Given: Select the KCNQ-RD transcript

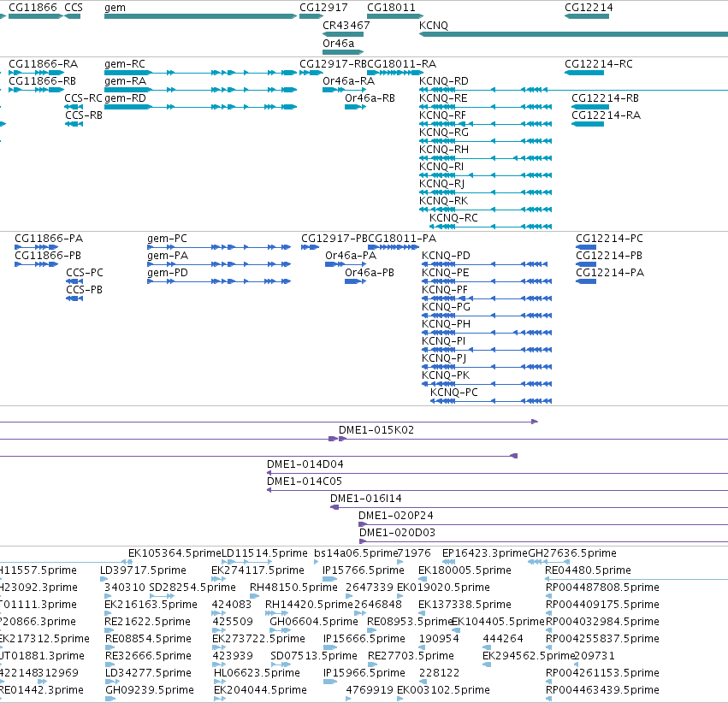Looking at the screenshot, I should click(573, 90).
